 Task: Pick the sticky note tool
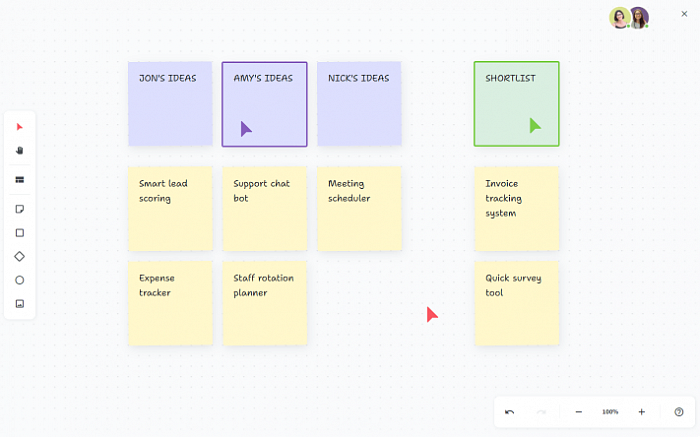point(19,209)
